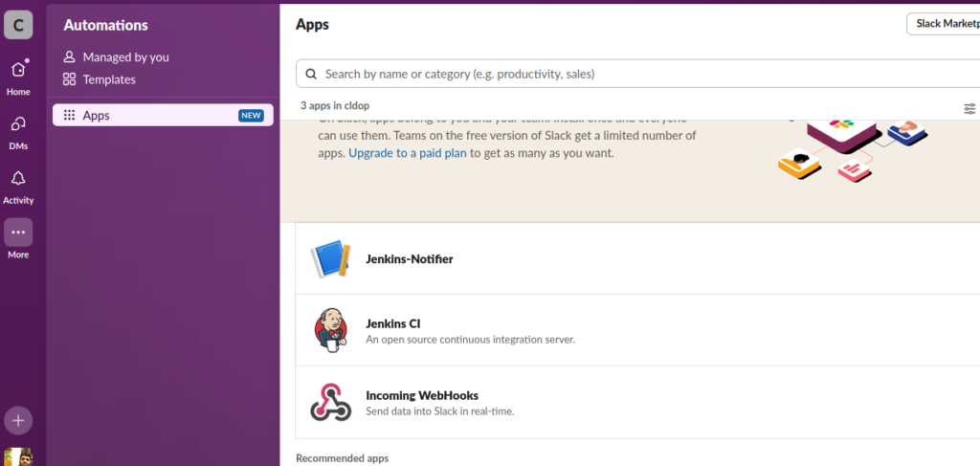Click the apps illustration in the banner

click(853, 150)
